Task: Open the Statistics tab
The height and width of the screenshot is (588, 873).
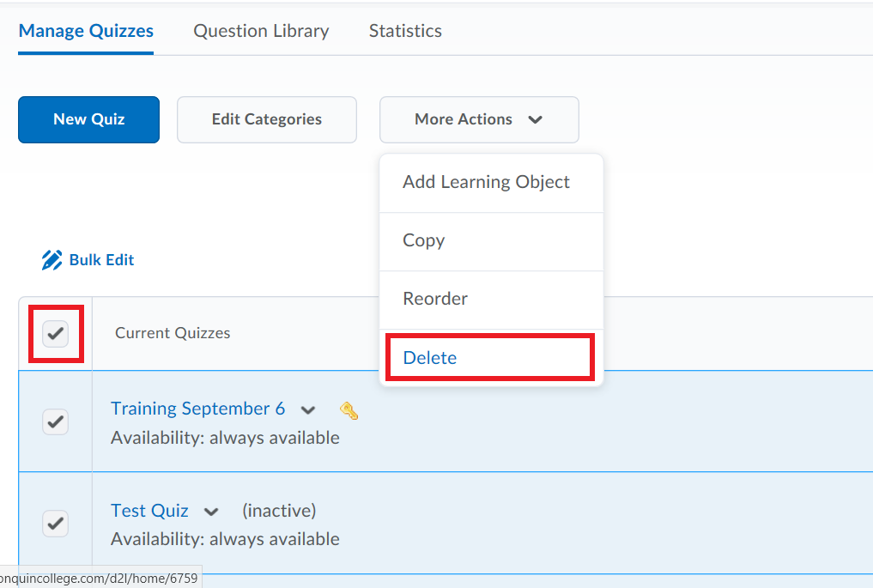Action: [404, 30]
